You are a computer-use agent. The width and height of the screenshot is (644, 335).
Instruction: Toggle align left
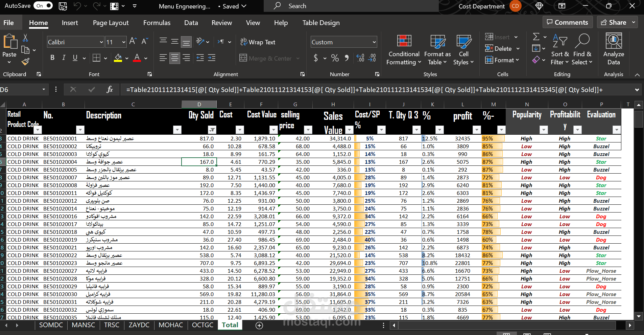click(x=163, y=58)
